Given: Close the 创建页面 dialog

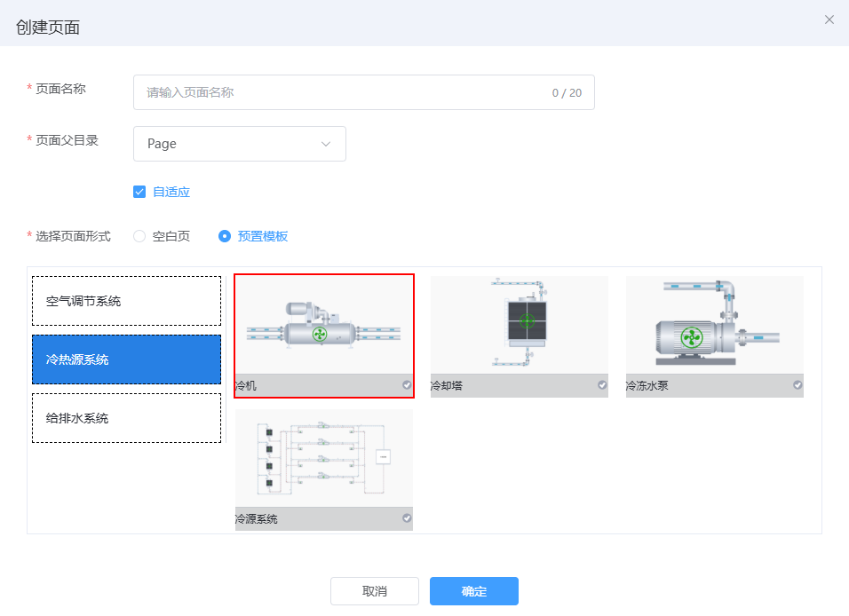Looking at the screenshot, I should [x=829, y=20].
